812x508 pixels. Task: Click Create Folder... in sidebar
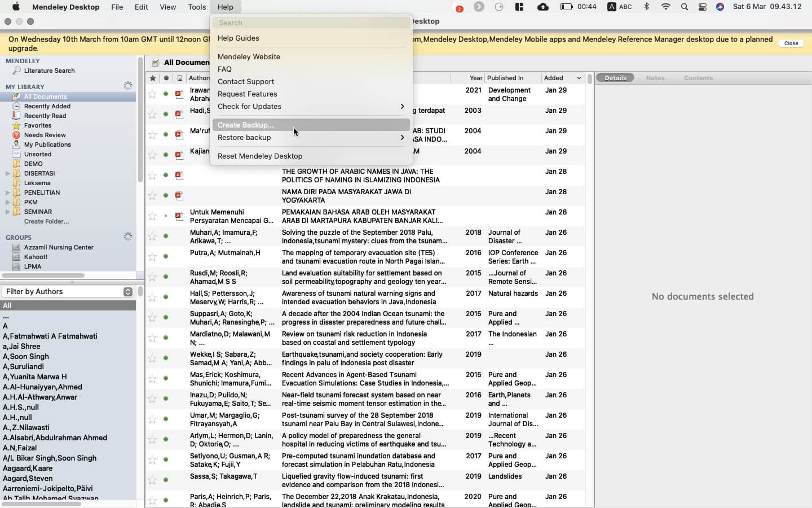point(46,221)
